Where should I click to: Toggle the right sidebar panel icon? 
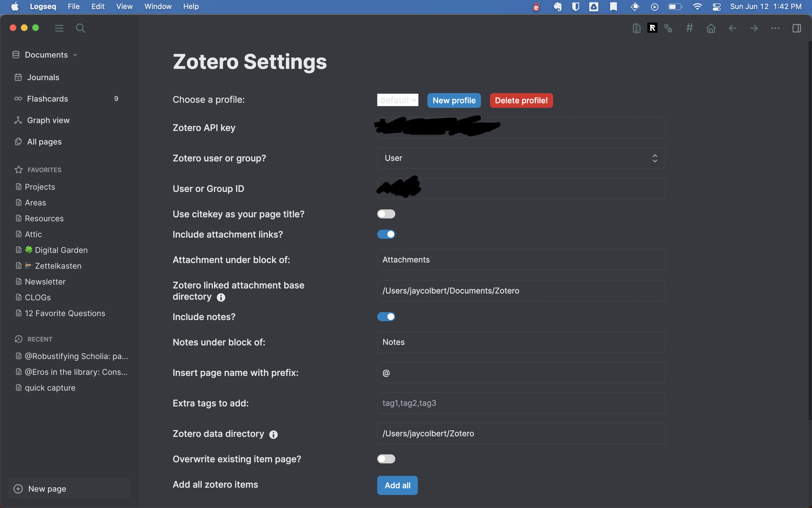click(797, 28)
